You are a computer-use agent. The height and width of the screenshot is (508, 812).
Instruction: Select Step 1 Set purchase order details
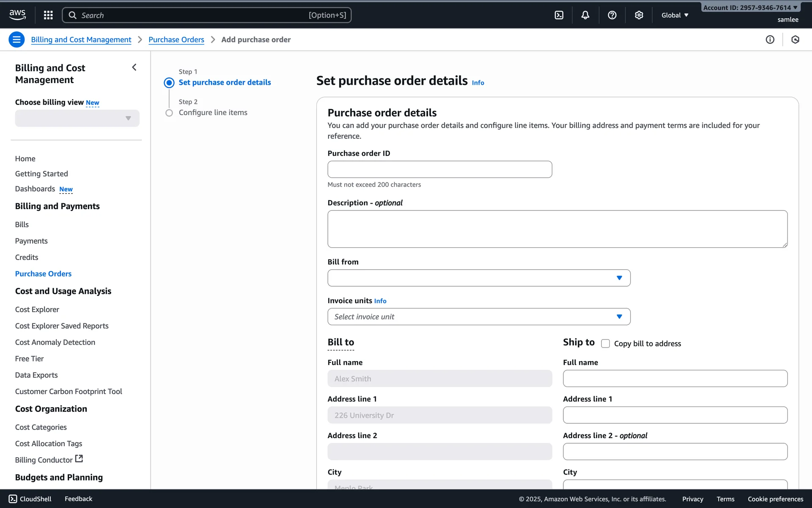pyautogui.click(x=224, y=83)
